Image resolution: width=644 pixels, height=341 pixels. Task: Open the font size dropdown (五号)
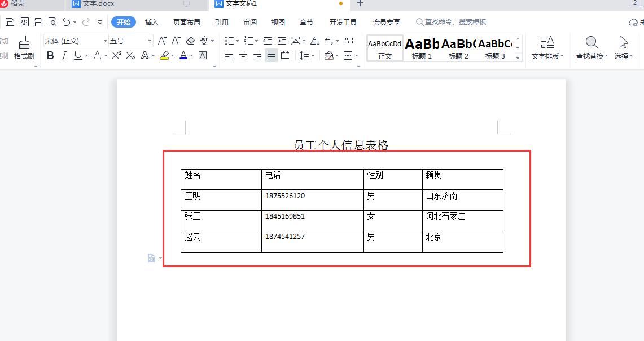(x=150, y=41)
